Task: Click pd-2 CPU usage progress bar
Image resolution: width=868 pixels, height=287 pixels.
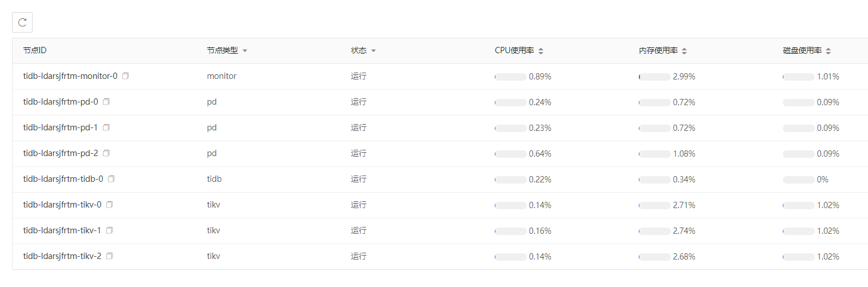Action: coord(511,154)
